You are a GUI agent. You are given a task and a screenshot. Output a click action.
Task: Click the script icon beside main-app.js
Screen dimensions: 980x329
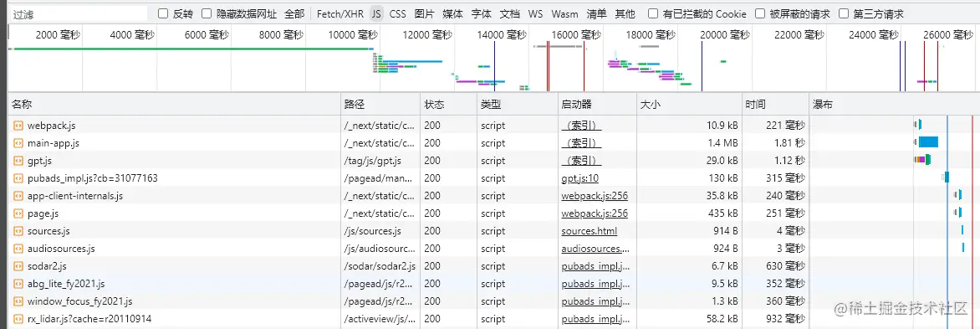pos(18,143)
